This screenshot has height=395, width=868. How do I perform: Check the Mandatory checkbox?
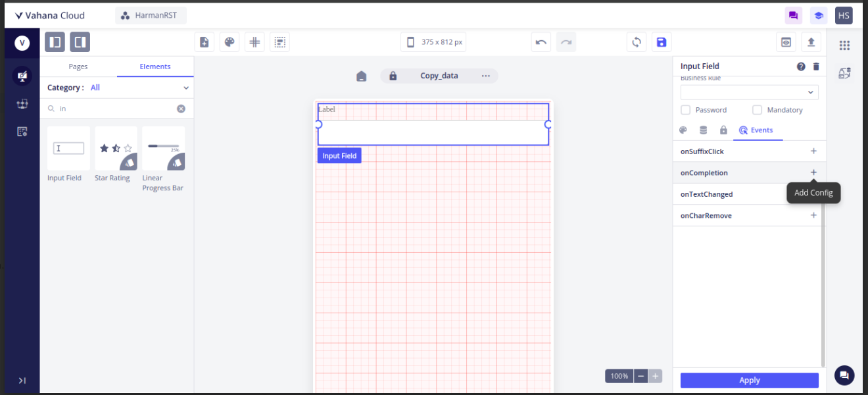click(757, 110)
